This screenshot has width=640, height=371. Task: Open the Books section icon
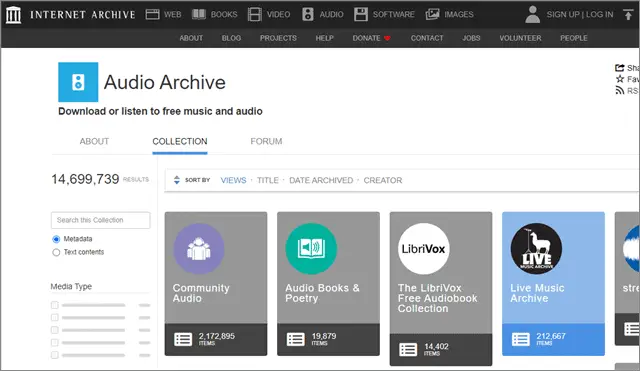tap(199, 14)
